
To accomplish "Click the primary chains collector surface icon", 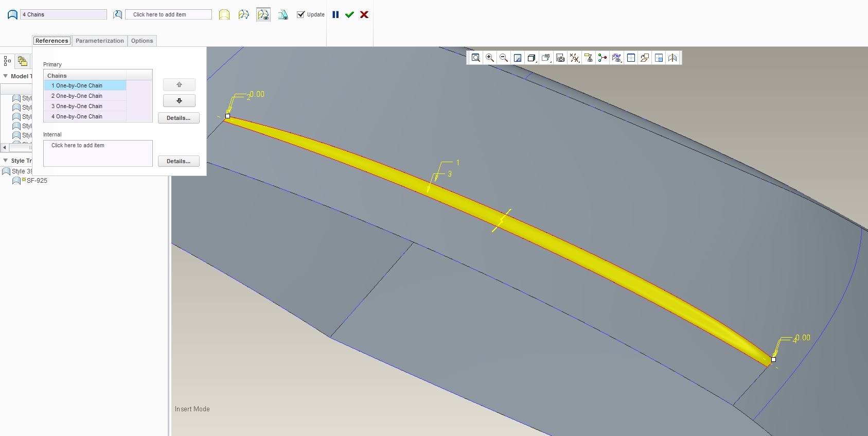I will [12, 14].
